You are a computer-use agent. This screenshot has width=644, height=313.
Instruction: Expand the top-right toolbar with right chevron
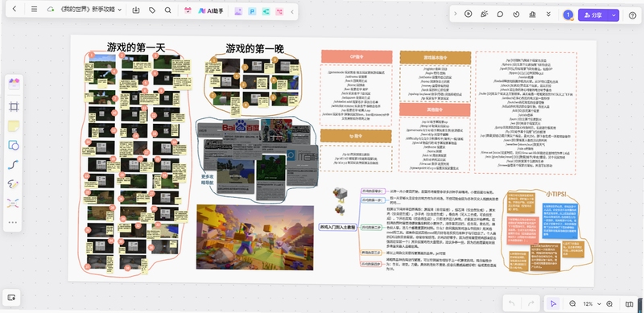(456, 14)
